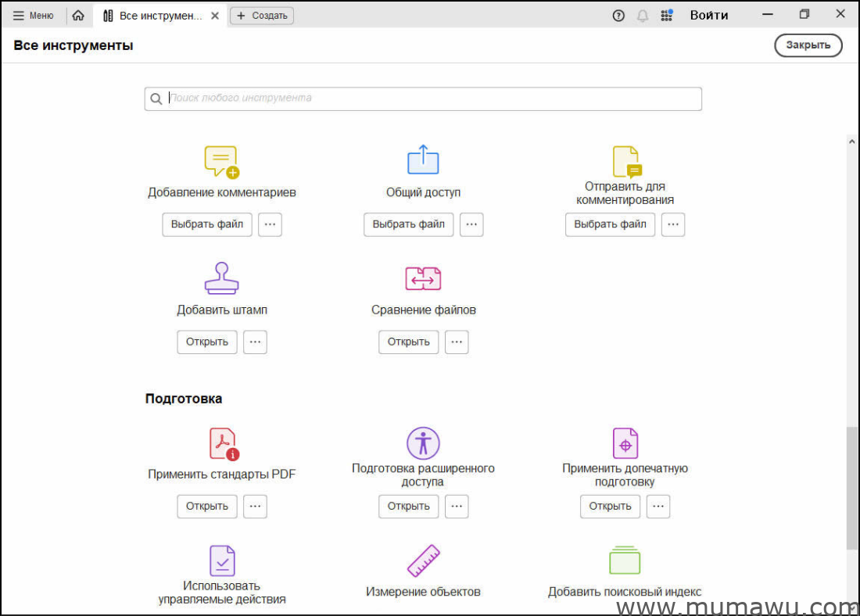Click the Добавить поисковый индекс icon
The height and width of the screenshot is (616, 860).
coord(625,560)
